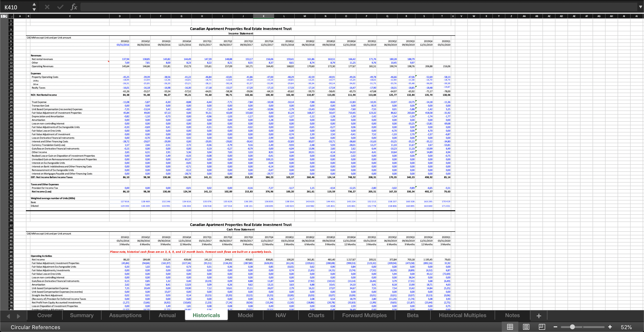This screenshot has width=644, height=332.
Task: Go to the Model sheet tab
Action: click(x=245, y=315)
